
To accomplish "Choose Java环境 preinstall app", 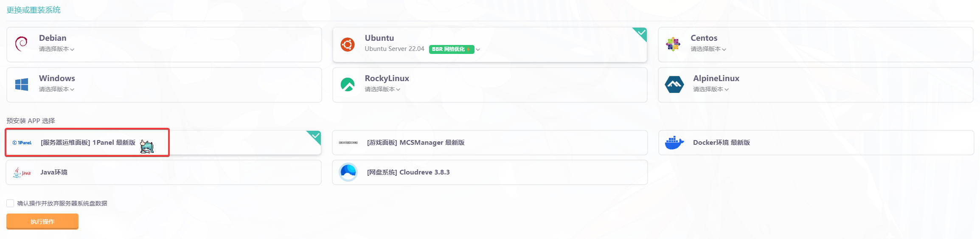I will [163, 172].
